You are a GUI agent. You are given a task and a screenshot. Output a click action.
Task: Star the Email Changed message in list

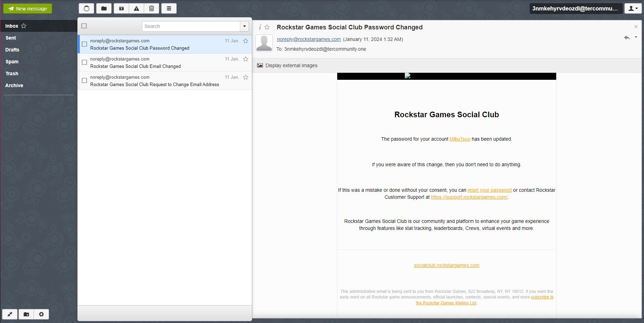point(246,59)
